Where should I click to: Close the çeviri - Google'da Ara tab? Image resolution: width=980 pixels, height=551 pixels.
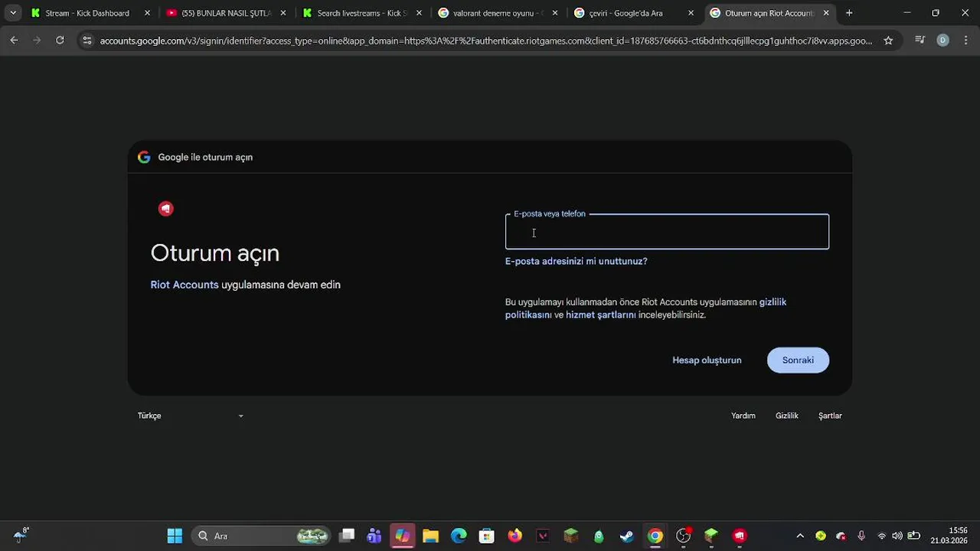(691, 13)
